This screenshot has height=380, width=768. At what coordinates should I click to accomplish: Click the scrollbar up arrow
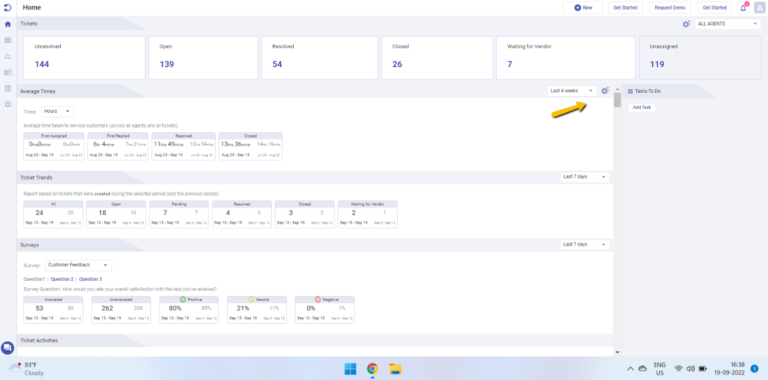[x=617, y=90]
